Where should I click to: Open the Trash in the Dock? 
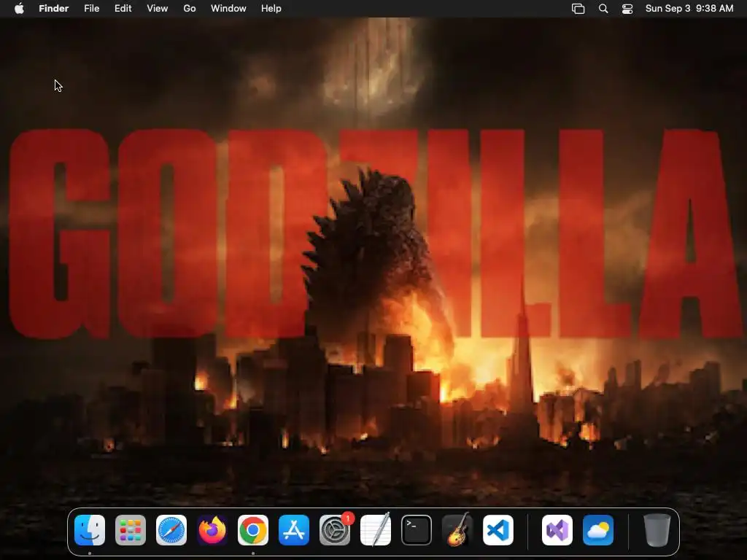click(657, 530)
